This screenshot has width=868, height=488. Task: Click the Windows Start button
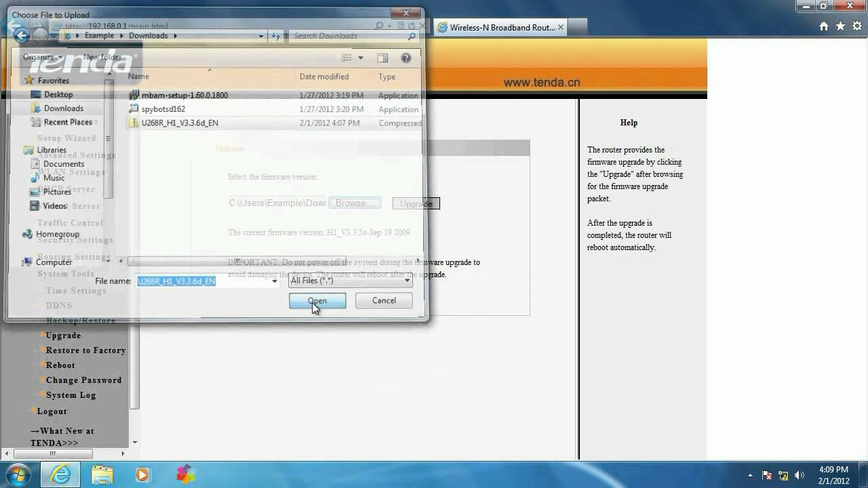18,474
